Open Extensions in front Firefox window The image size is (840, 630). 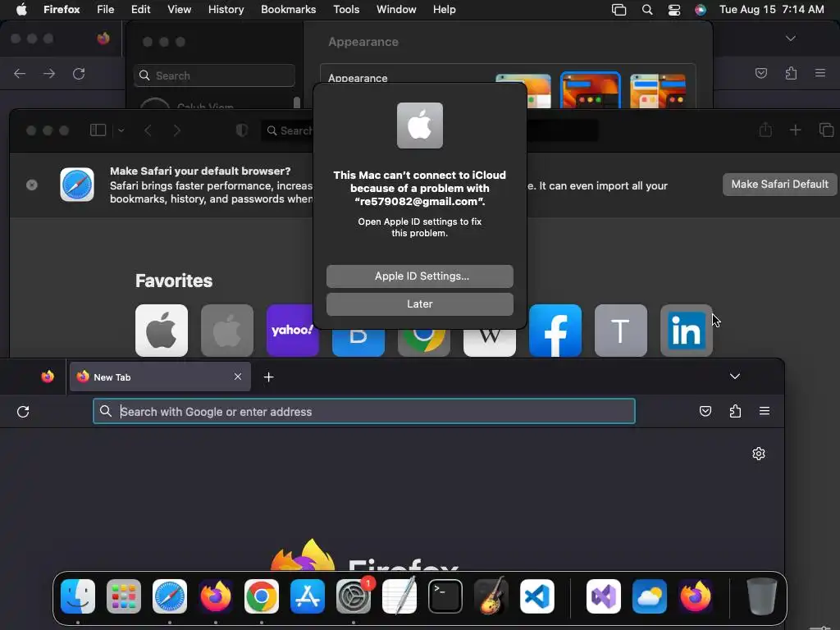click(736, 411)
